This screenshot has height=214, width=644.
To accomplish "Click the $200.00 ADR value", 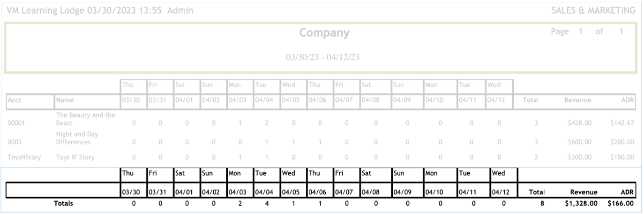I will [622, 142].
